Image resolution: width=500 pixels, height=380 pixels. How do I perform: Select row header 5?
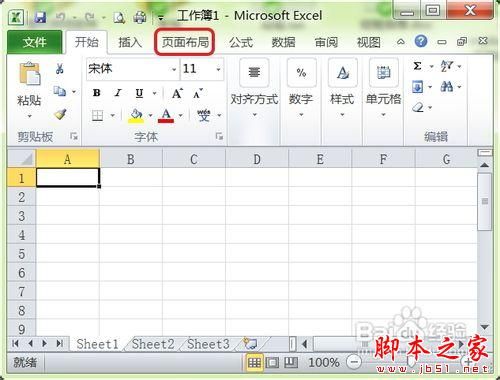pos(21,254)
